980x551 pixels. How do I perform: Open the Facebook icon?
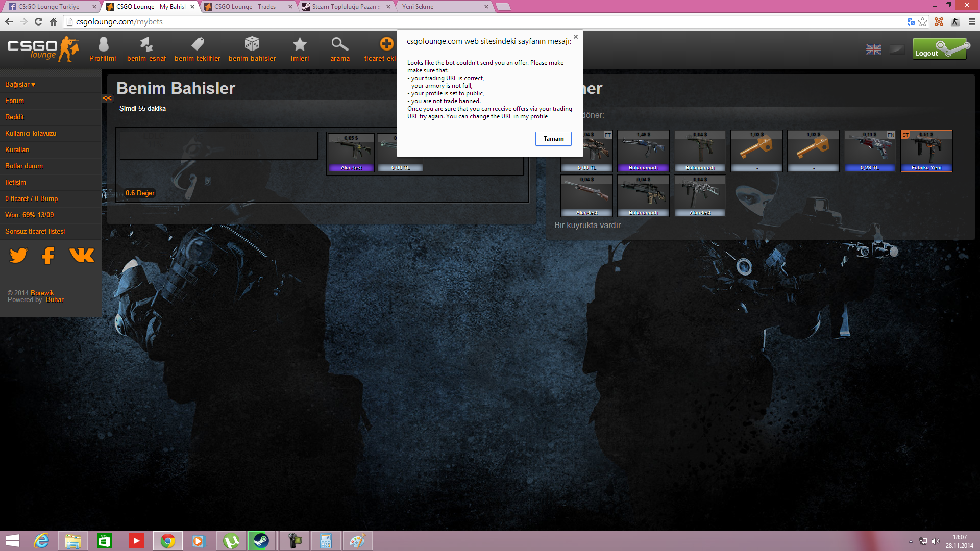point(48,255)
